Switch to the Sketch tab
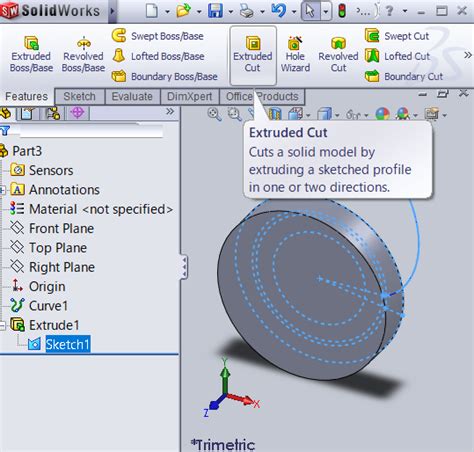474x452 pixels. pos(79,97)
